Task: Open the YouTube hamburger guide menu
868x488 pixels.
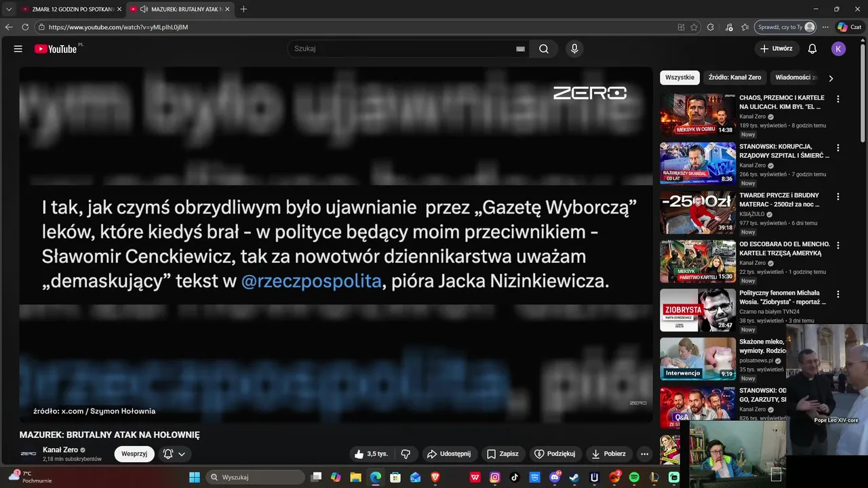Action: pyautogui.click(x=18, y=49)
